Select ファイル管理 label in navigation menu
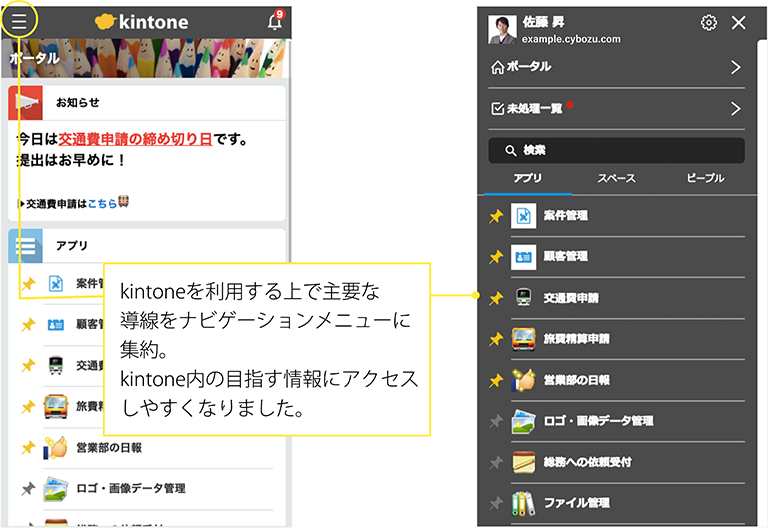The height and width of the screenshot is (528, 768). 576,503
